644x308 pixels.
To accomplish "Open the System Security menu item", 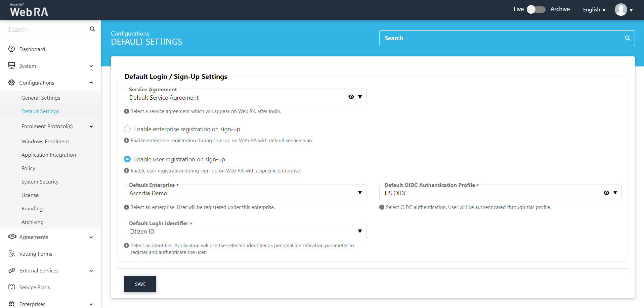I will pyautogui.click(x=40, y=182).
